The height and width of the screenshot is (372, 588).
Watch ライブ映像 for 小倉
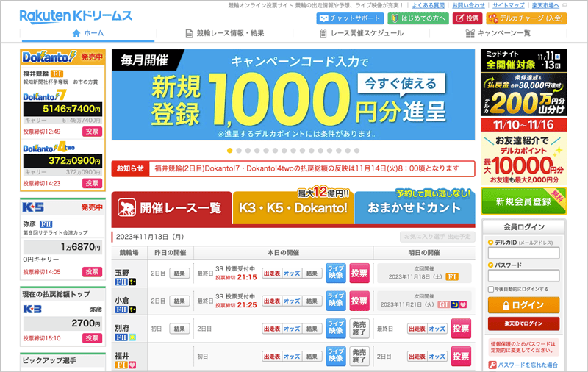(x=336, y=301)
